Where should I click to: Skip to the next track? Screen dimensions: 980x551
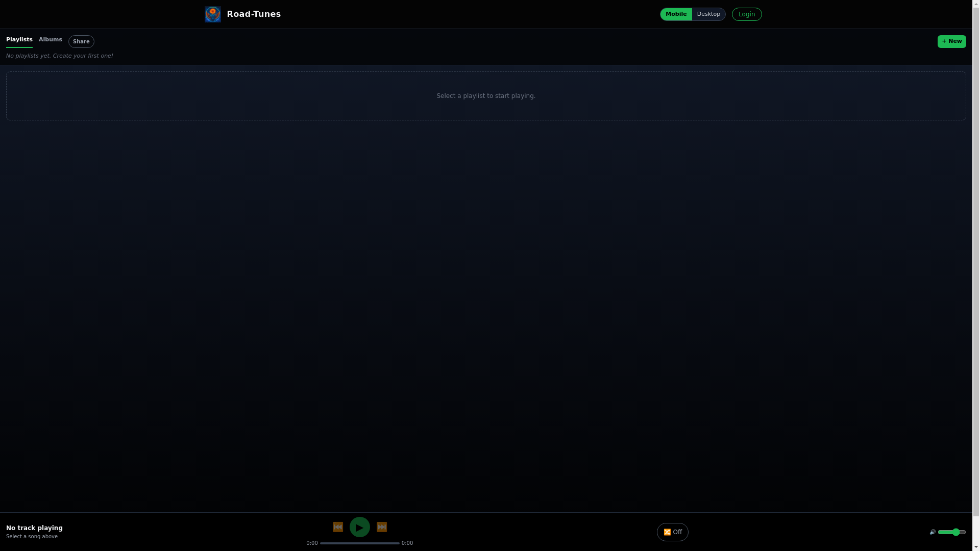(382, 527)
